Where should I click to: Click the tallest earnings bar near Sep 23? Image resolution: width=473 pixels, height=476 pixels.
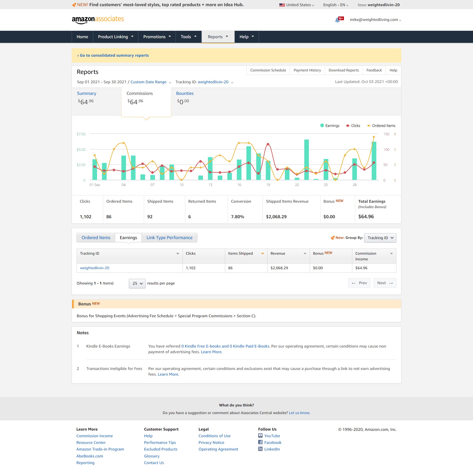tap(306, 160)
